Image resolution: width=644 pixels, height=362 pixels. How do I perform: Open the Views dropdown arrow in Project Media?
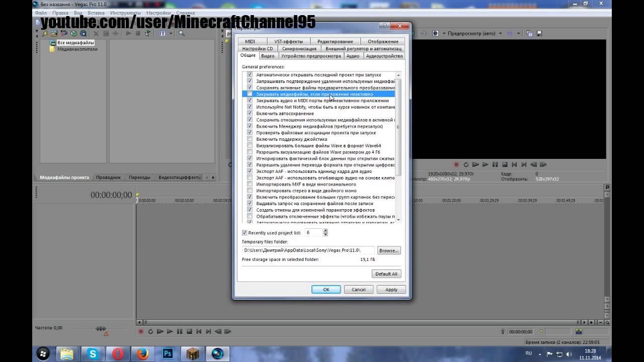(x=171, y=34)
